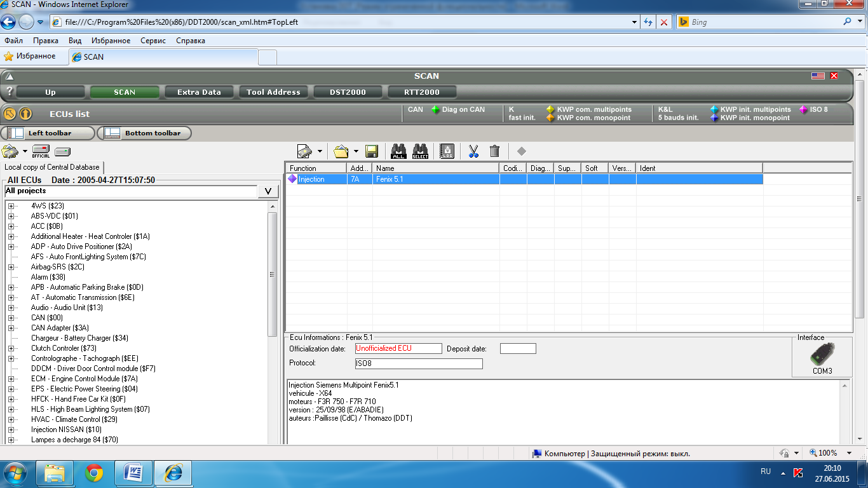Viewport: 868px width, 488px height.
Task: Click the plain ECU device icon
Action: (63, 151)
